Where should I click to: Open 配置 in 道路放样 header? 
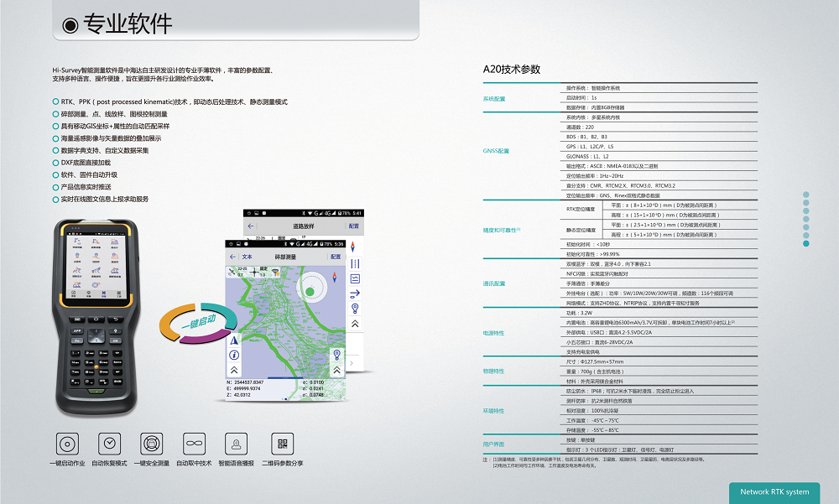[353, 226]
